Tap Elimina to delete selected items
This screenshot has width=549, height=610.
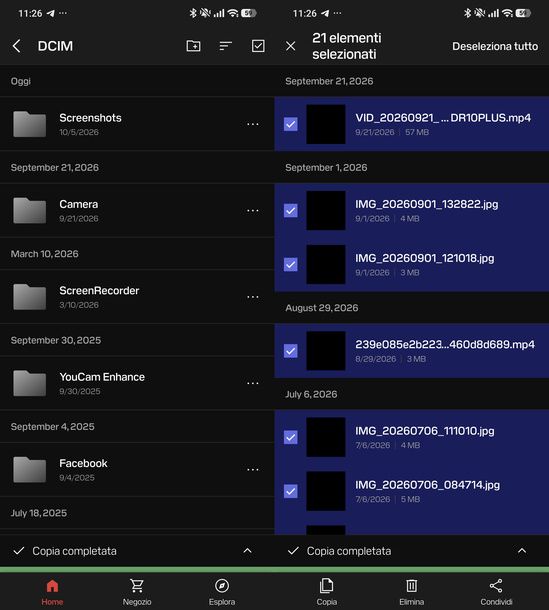(x=412, y=592)
